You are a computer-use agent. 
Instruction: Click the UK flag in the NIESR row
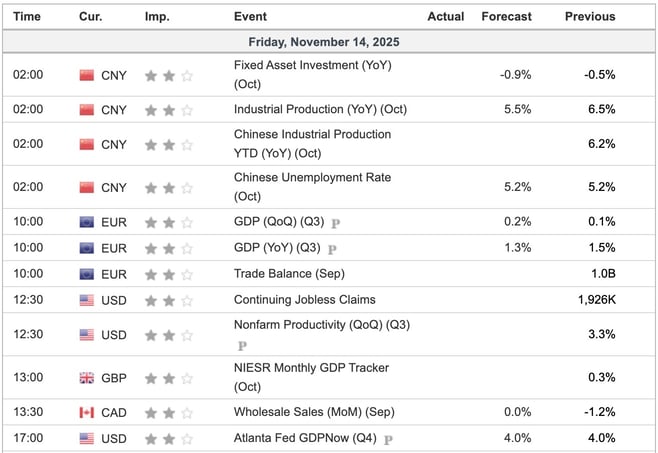[86, 378]
